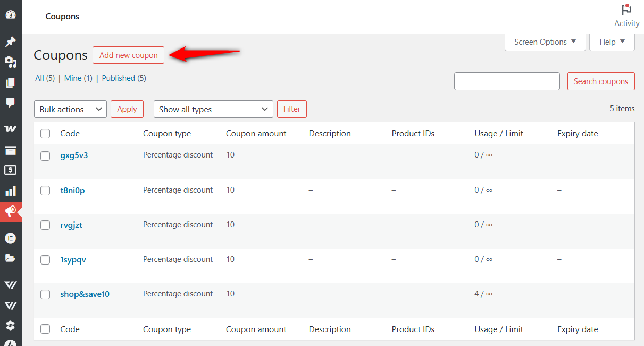This screenshot has height=346, width=644.
Task: Select the Posts pin icon in sidebar
Action: 11,42
